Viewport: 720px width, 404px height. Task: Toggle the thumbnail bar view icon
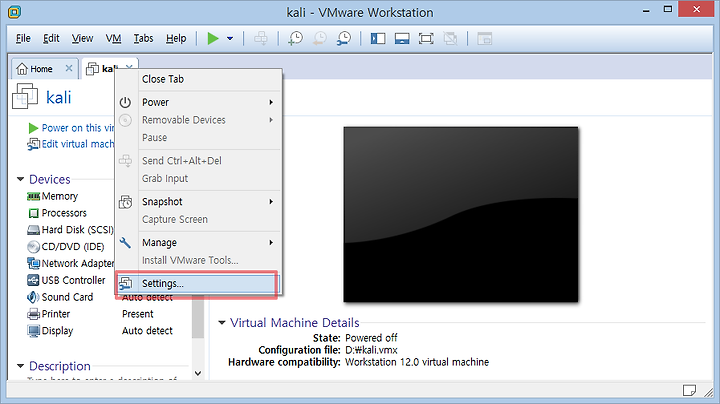pyautogui.click(x=402, y=39)
